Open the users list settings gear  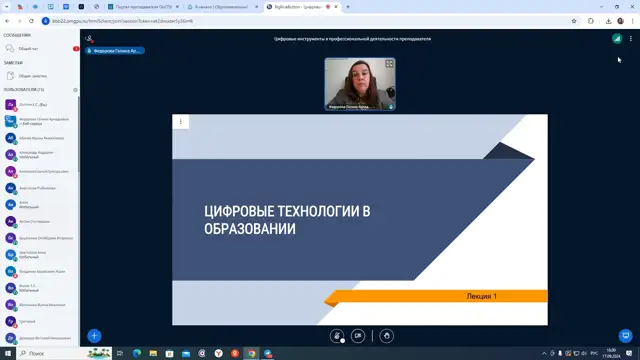click(75, 90)
